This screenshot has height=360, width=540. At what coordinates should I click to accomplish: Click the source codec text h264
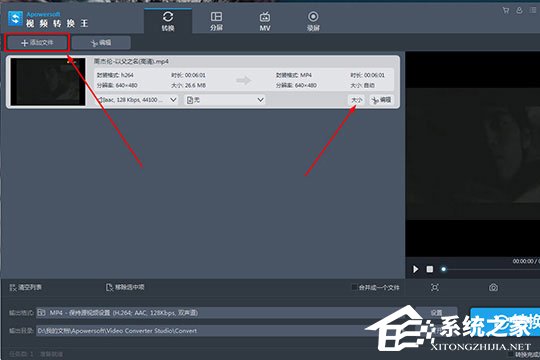pos(126,75)
